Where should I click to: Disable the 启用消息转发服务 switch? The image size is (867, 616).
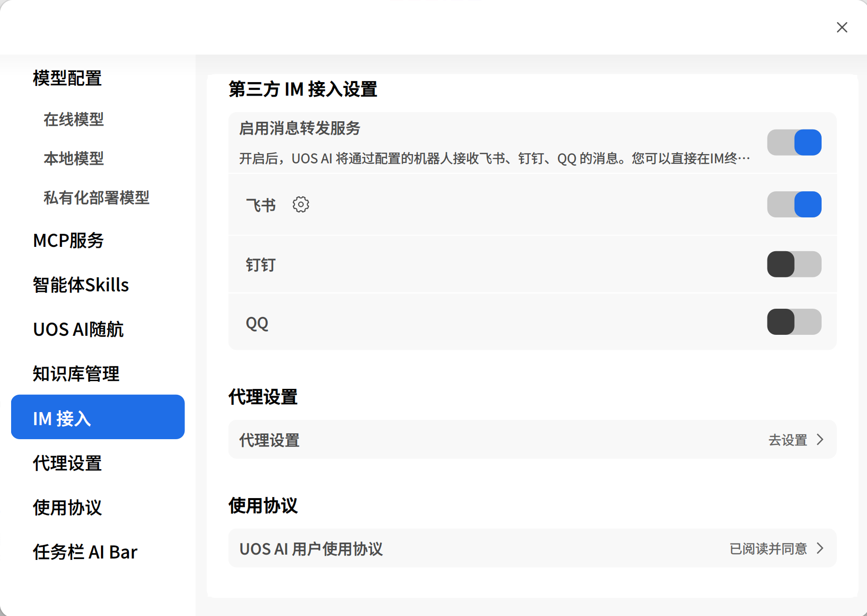pos(795,142)
